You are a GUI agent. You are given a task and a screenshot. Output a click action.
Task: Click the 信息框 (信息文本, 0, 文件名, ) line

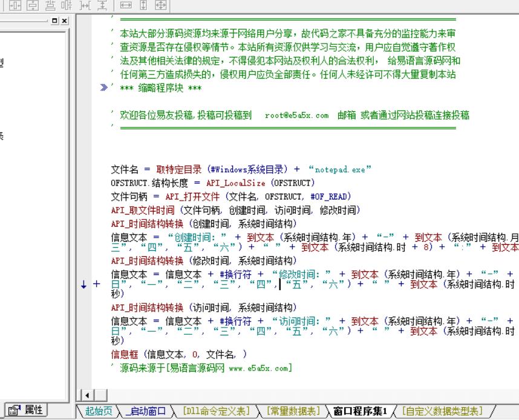click(x=178, y=355)
